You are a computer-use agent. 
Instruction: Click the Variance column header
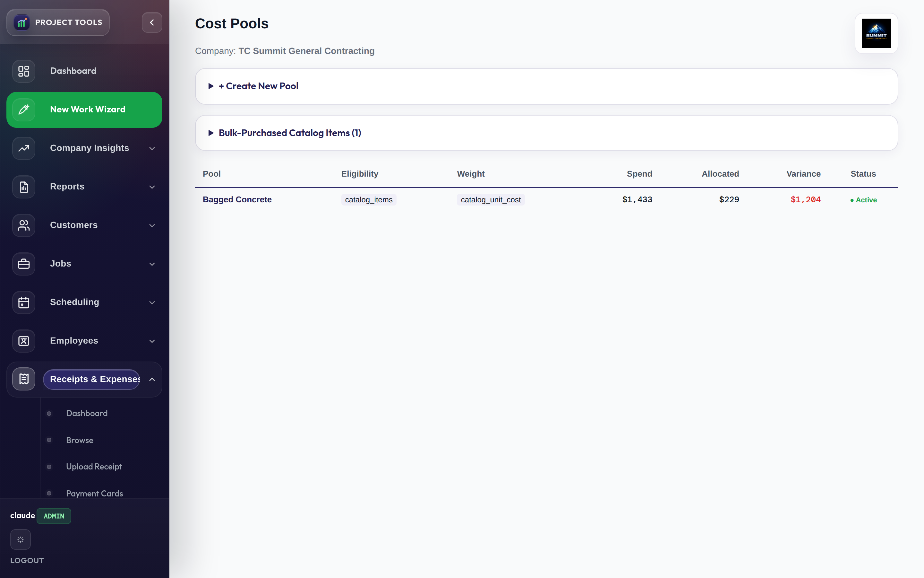point(803,174)
